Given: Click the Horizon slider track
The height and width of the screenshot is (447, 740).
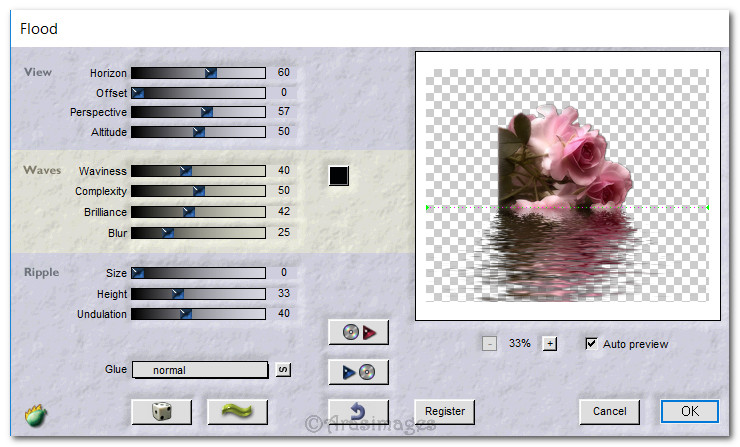Looking at the screenshot, I should tap(198, 73).
